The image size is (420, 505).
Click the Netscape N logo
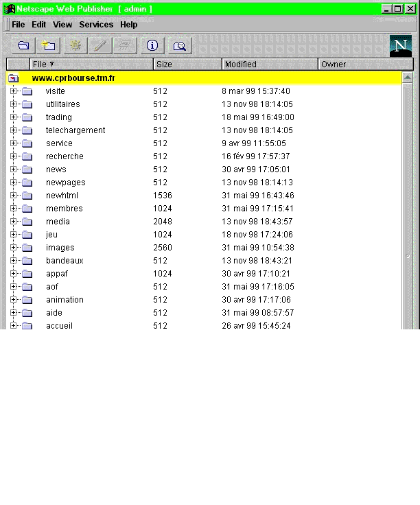tap(401, 46)
